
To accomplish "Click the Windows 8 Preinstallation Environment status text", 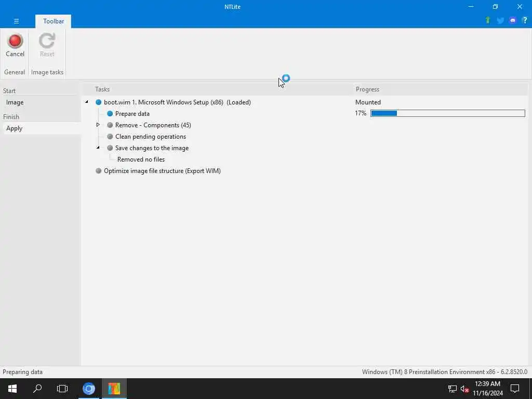I will 445,372.
